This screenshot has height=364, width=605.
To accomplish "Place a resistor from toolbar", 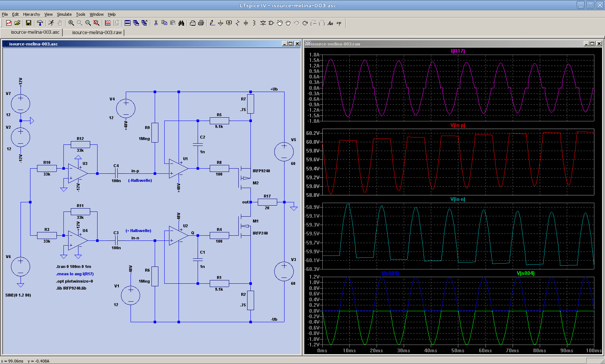I will tap(237, 23).
